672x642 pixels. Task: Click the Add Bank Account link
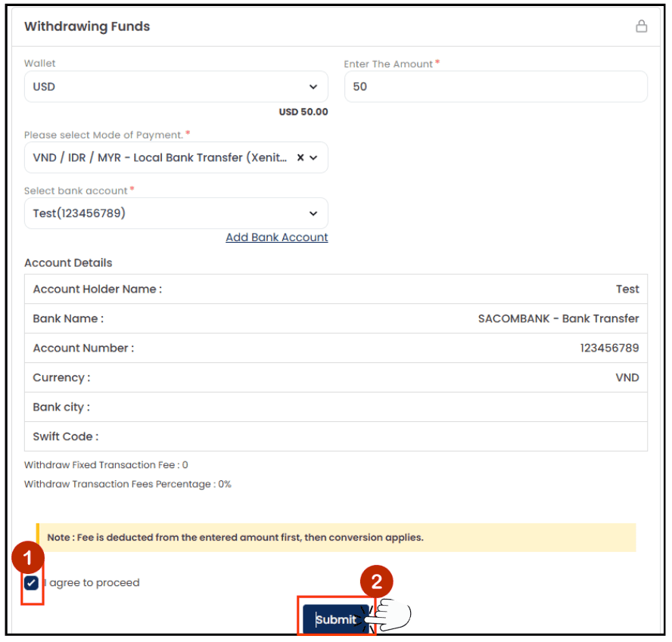pyautogui.click(x=277, y=237)
